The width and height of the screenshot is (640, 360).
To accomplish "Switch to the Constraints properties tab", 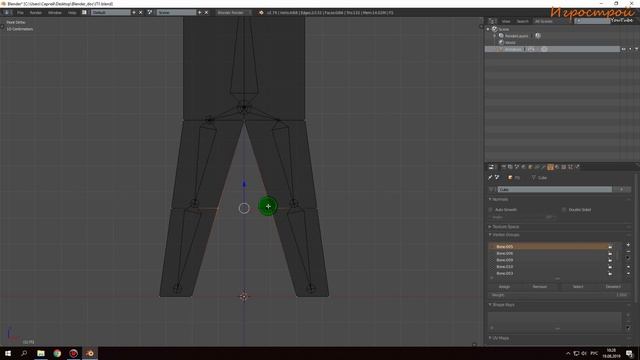I will click(537, 167).
